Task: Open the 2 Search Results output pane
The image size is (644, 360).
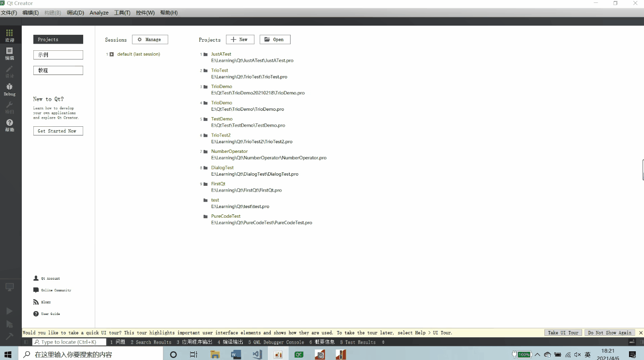Action: [x=151, y=342]
